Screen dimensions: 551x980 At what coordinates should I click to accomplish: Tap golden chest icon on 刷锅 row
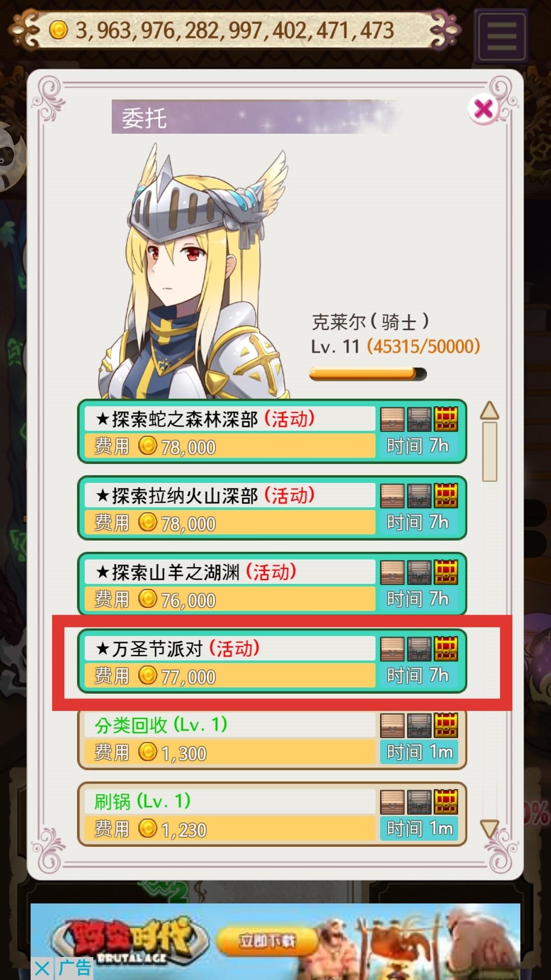446,802
